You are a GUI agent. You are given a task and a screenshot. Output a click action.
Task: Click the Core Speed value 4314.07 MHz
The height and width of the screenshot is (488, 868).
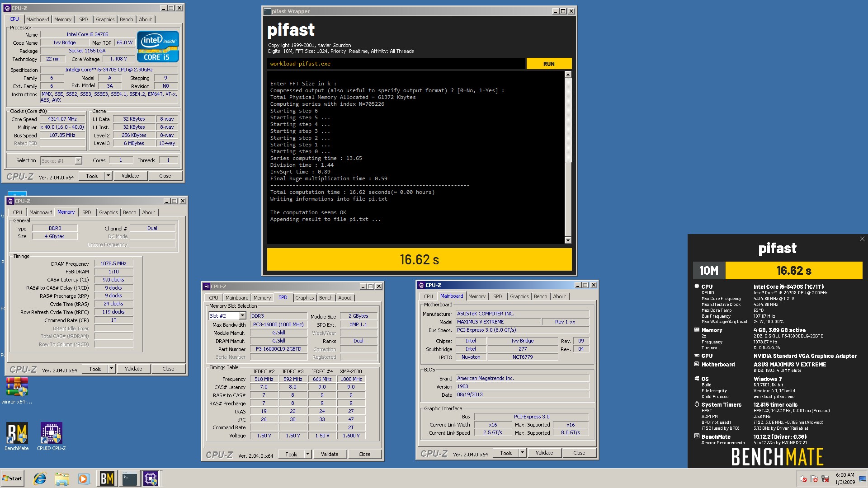click(x=62, y=119)
